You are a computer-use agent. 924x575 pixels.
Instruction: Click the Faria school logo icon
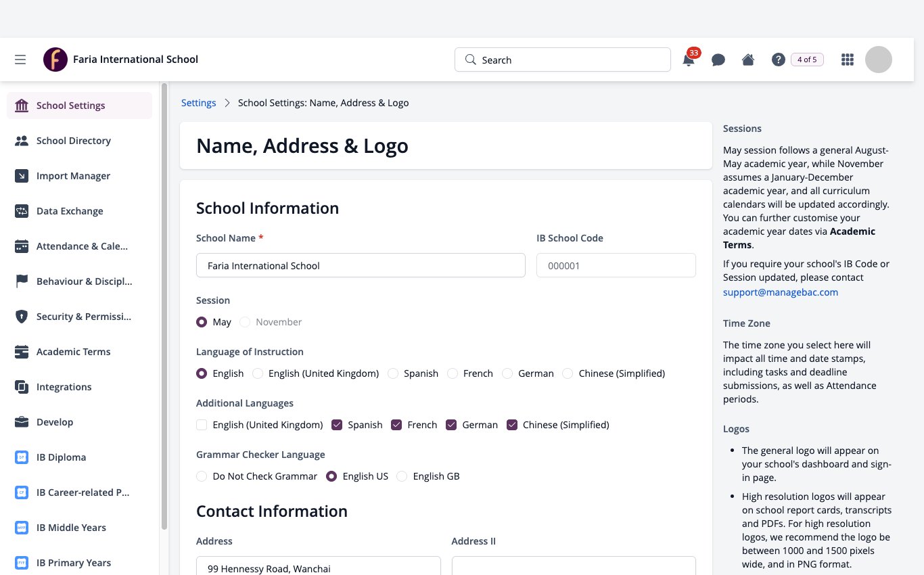[55, 60]
